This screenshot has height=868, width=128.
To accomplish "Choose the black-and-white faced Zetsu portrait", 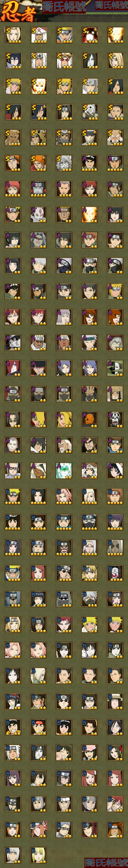I will coord(115,368).
